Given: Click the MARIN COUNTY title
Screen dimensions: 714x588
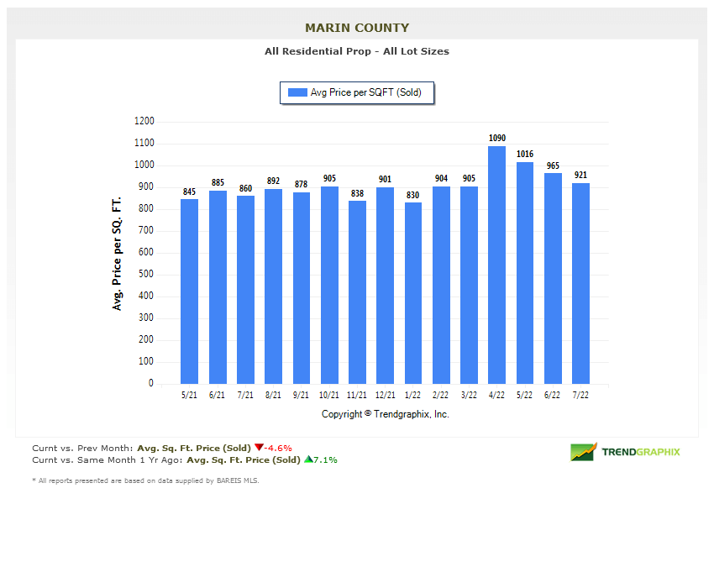Looking at the screenshot, I should (357, 28).
